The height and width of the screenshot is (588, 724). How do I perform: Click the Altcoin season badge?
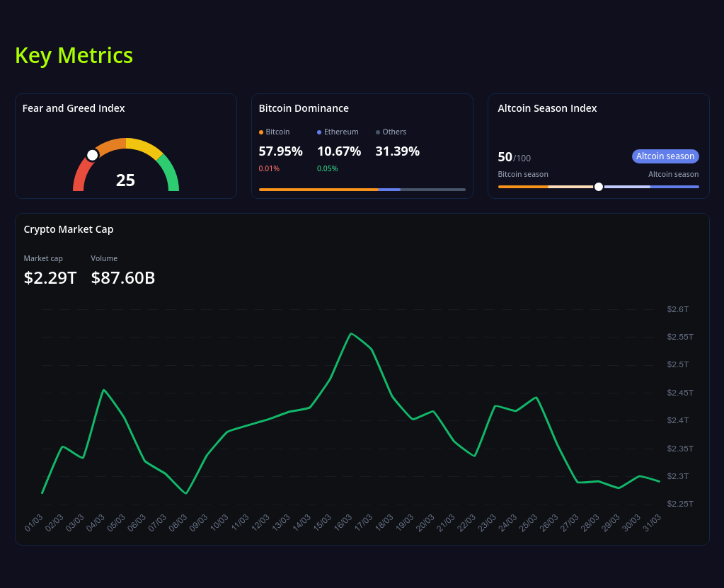pos(665,156)
